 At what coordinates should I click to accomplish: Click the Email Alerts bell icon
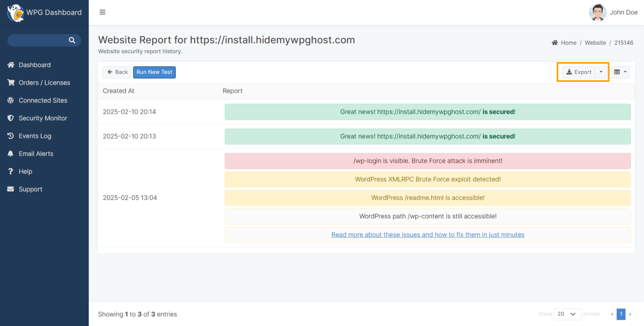click(11, 154)
